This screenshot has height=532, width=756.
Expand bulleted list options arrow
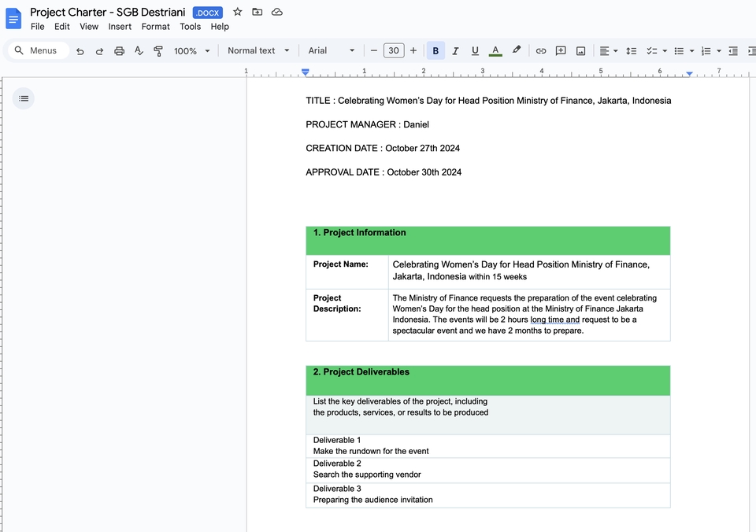[692, 50]
